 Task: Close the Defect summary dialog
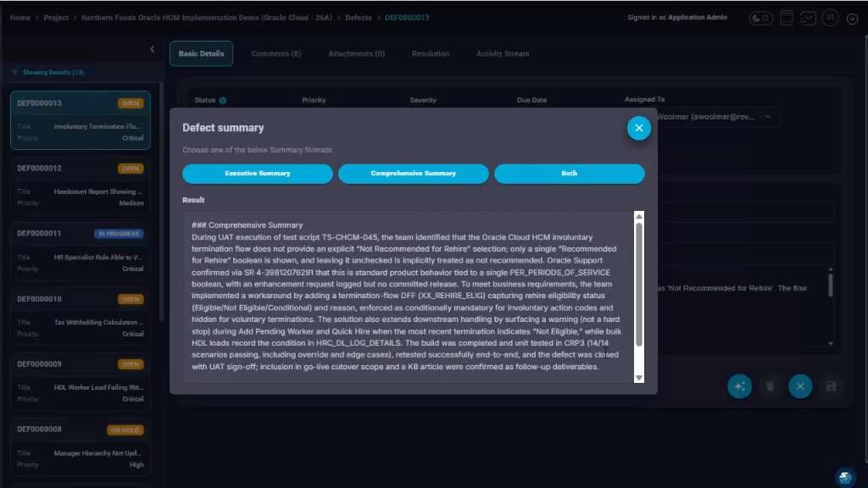click(639, 129)
